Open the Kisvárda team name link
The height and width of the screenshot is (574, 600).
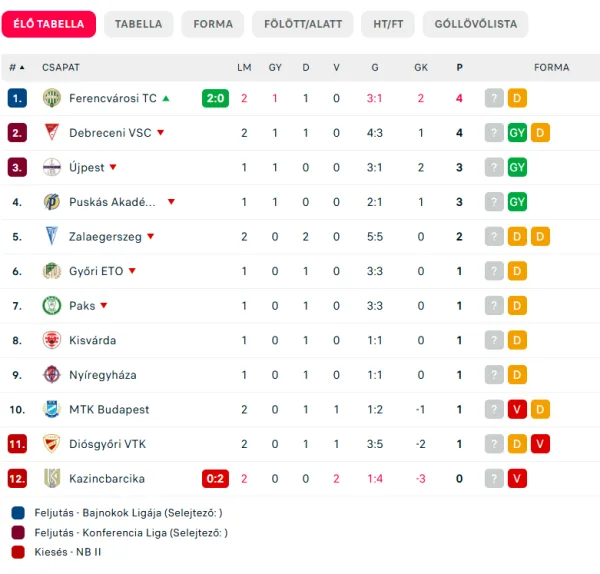(x=93, y=340)
